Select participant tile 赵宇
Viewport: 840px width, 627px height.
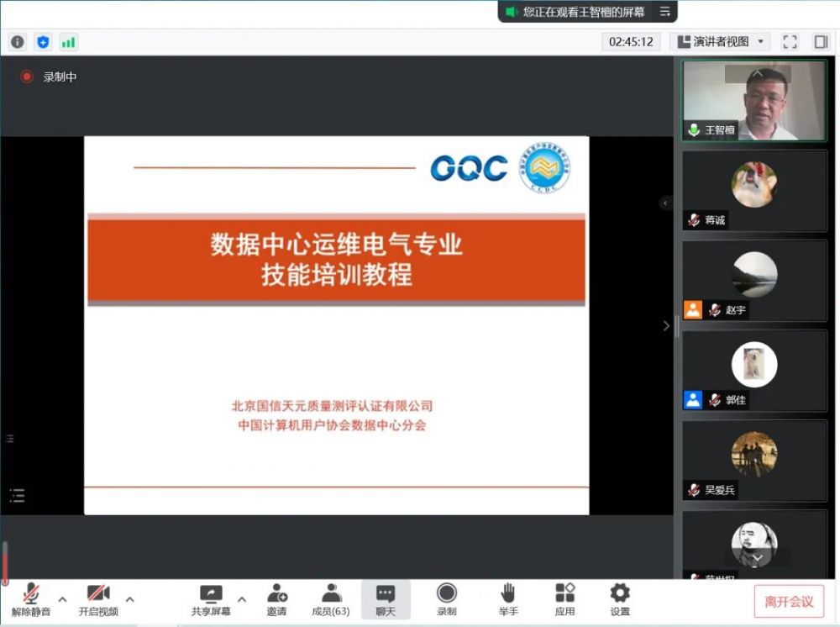pyautogui.click(x=754, y=281)
